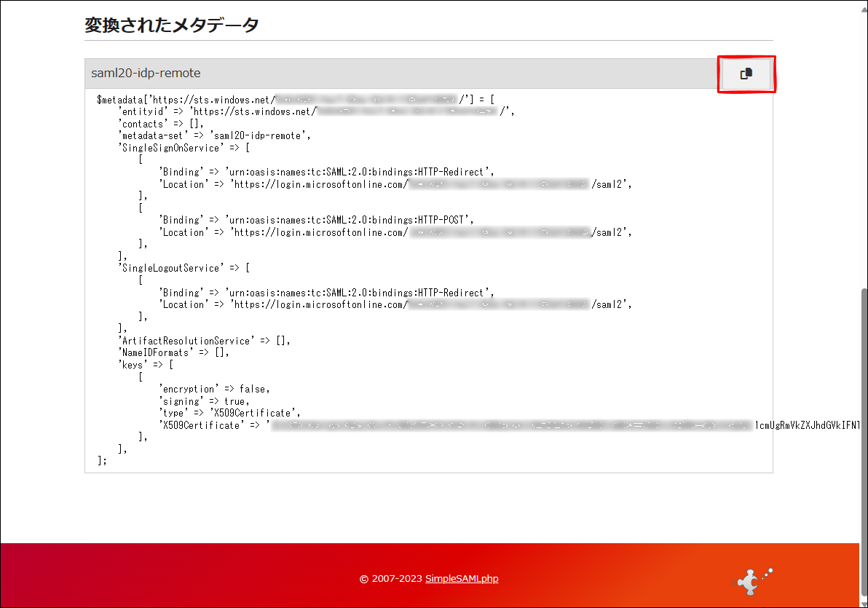
Task: Click the 'SingleSignOnService' array line
Action: pos(184,148)
